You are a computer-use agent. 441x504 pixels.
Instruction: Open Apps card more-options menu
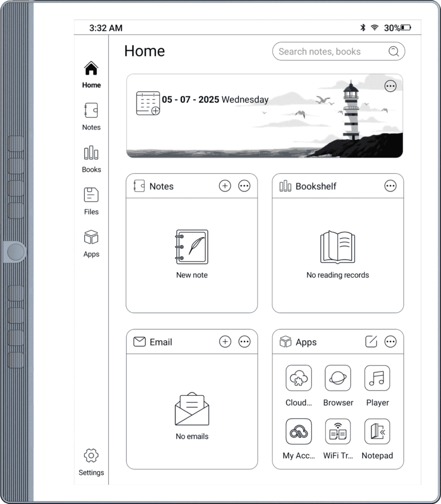tap(390, 342)
